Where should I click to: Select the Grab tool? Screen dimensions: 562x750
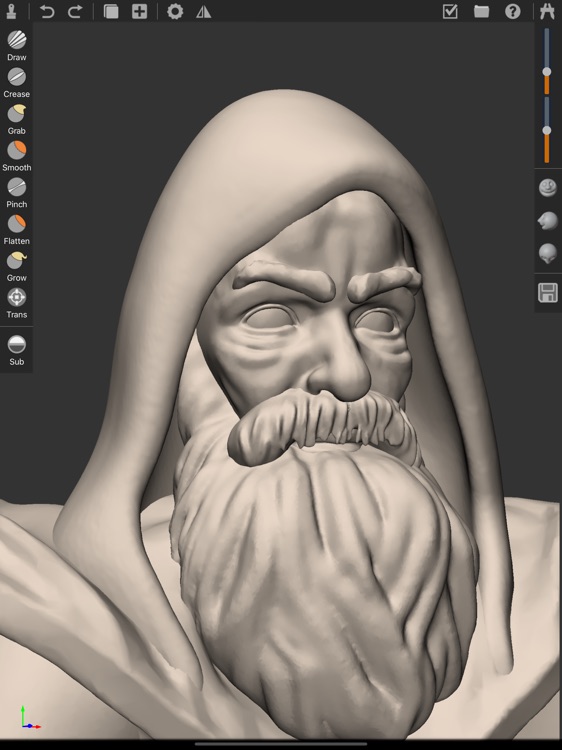click(16, 119)
